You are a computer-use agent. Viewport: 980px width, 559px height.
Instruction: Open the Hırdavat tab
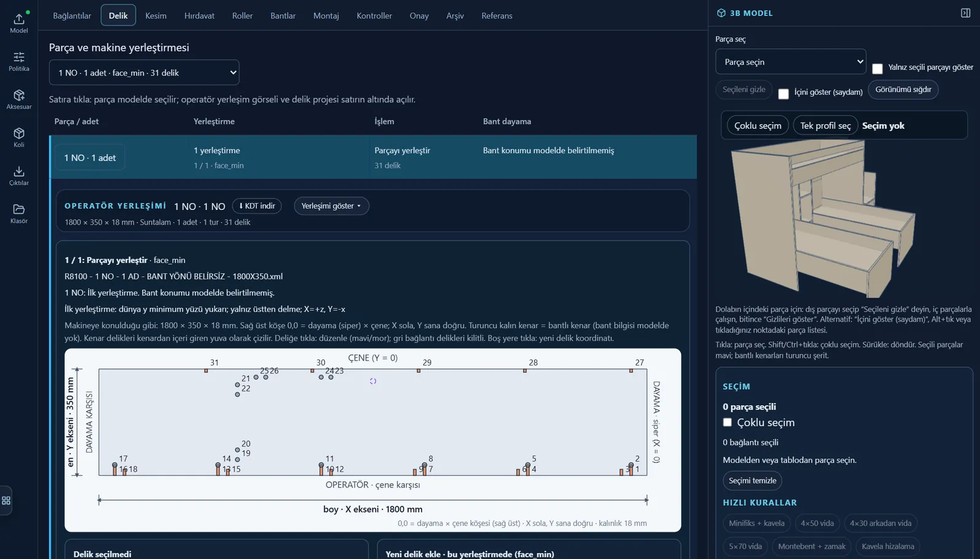pos(199,15)
